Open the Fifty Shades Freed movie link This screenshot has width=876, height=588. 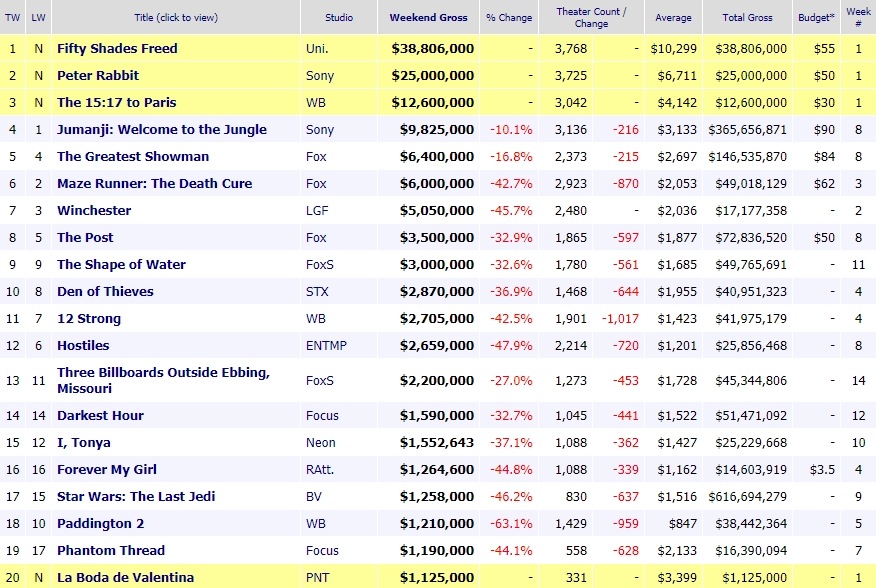coord(117,49)
